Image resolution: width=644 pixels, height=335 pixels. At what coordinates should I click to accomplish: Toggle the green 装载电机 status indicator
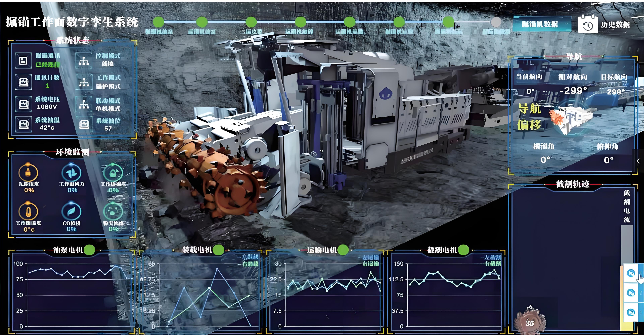218,250
